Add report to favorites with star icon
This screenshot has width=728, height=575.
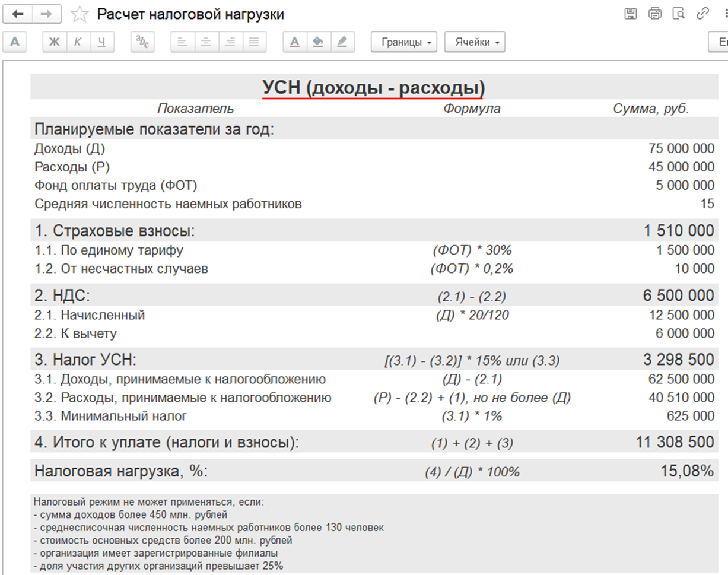pyautogui.click(x=79, y=14)
